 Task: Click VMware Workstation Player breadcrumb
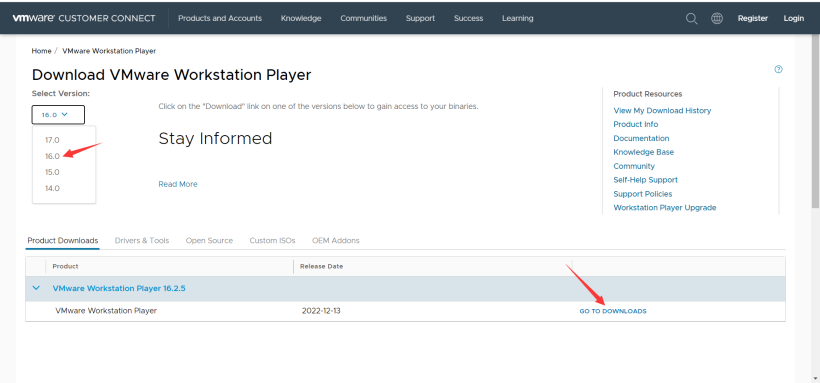point(109,51)
